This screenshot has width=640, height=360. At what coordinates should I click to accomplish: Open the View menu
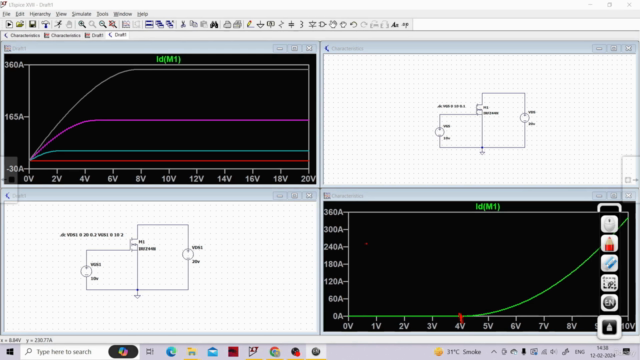pos(61,14)
